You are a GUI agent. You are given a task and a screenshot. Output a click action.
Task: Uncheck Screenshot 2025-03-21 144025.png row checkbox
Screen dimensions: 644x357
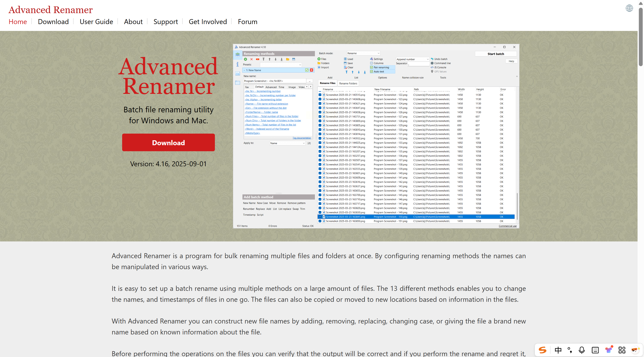point(320,143)
